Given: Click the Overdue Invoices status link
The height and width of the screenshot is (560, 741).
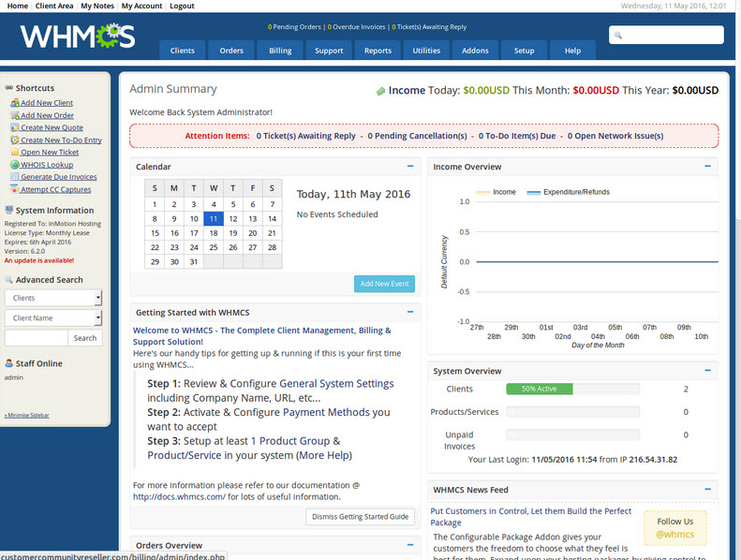Looking at the screenshot, I should pyautogui.click(x=356, y=27).
